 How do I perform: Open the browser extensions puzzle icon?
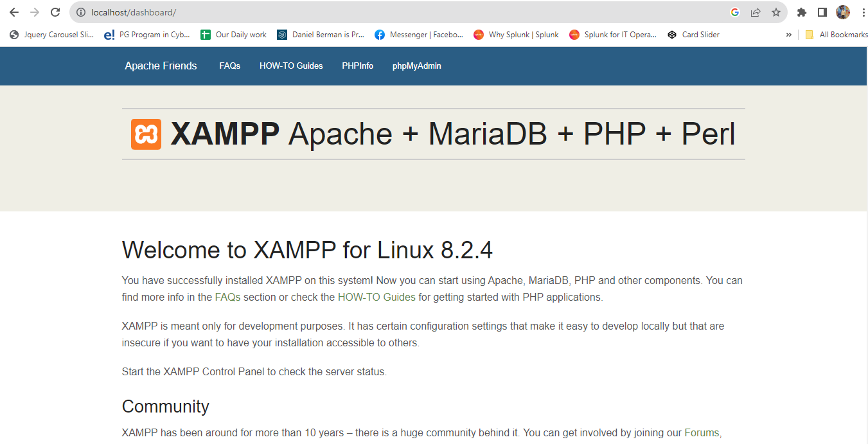801,12
